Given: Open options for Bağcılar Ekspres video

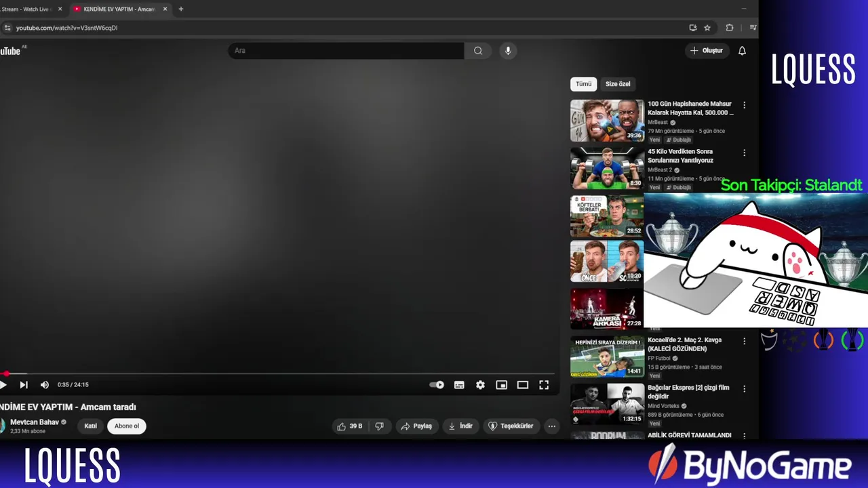Looking at the screenshot, I should pyautogui.click(x=744, y=388).
